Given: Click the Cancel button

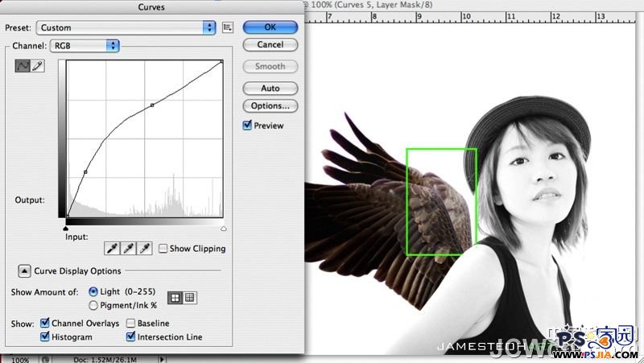Looking at the screenshot, I should pyautogui.click(x=270, y=45).
